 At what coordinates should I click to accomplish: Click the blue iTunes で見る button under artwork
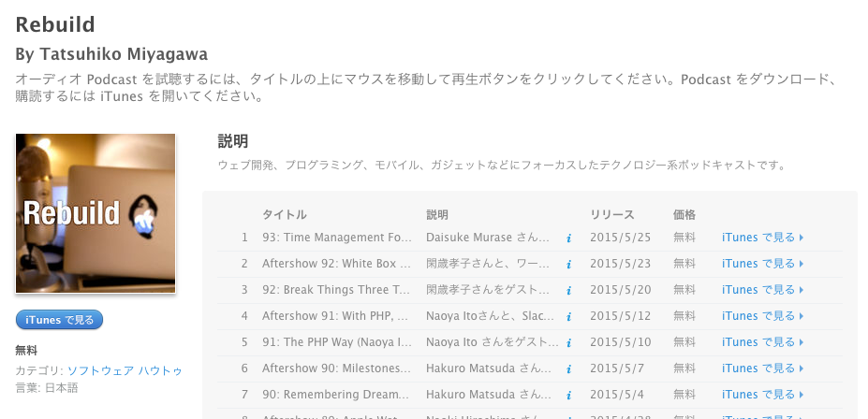[x=59, y=320]
